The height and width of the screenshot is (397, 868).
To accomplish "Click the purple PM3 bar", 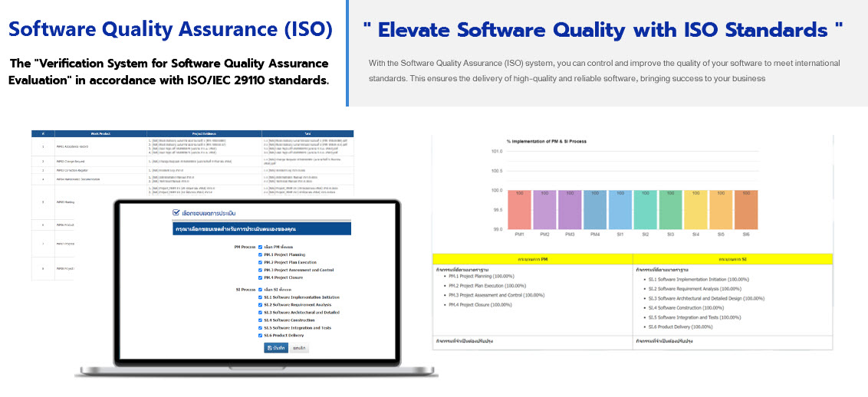I will point(570,209).
